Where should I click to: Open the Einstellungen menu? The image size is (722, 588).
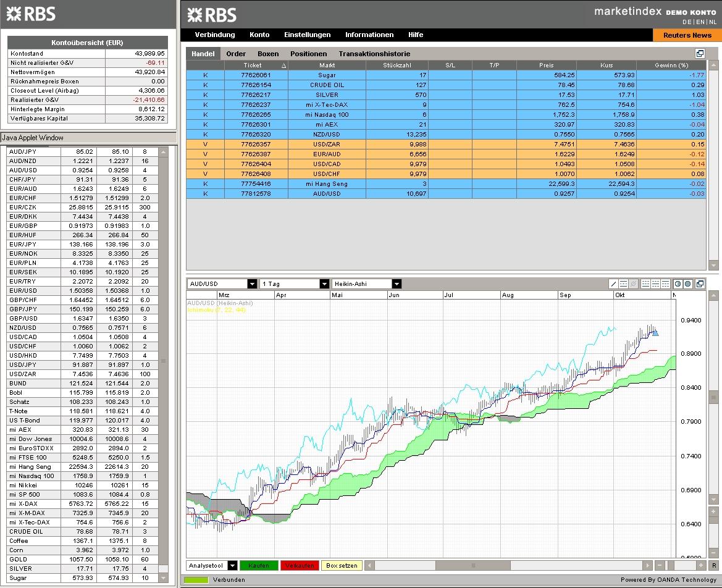coord(307,35)
